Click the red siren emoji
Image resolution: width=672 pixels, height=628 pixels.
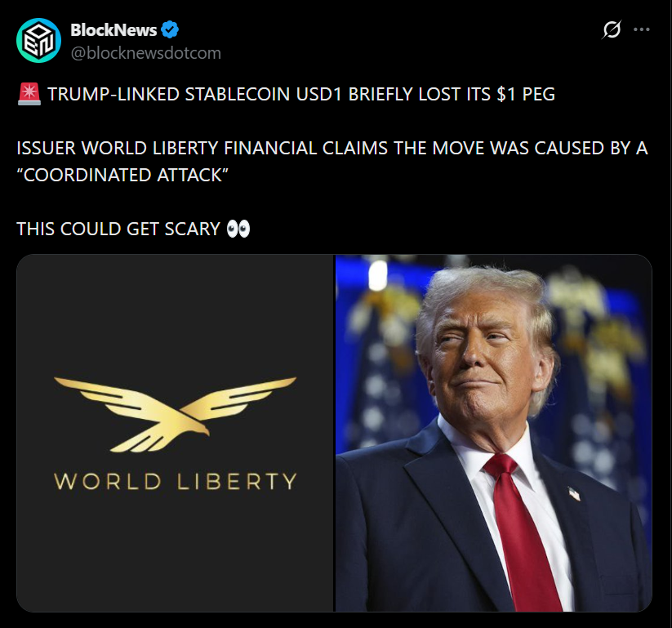point(29,94)
